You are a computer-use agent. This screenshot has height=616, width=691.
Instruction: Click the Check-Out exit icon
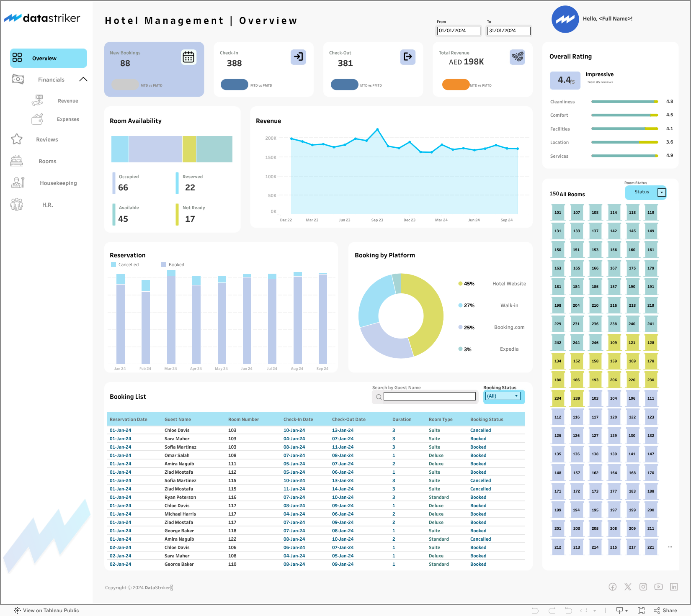point(407,56)
